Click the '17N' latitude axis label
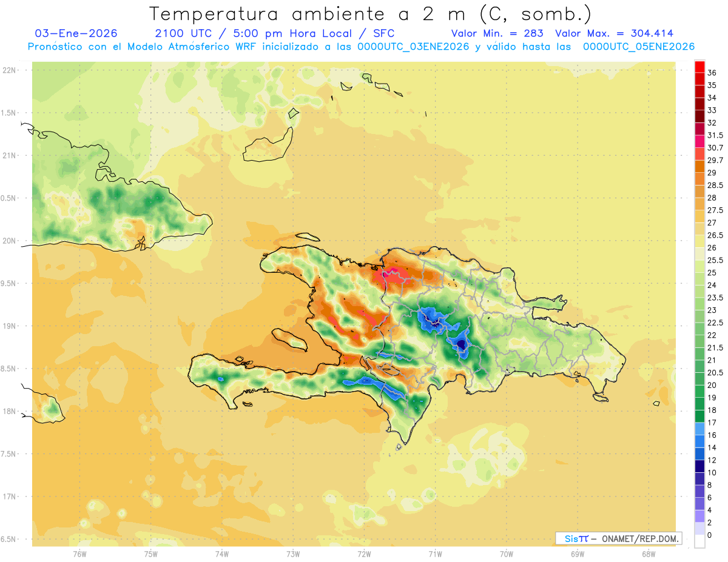Viewport: 728px width, 562px height. coord(9,496)
